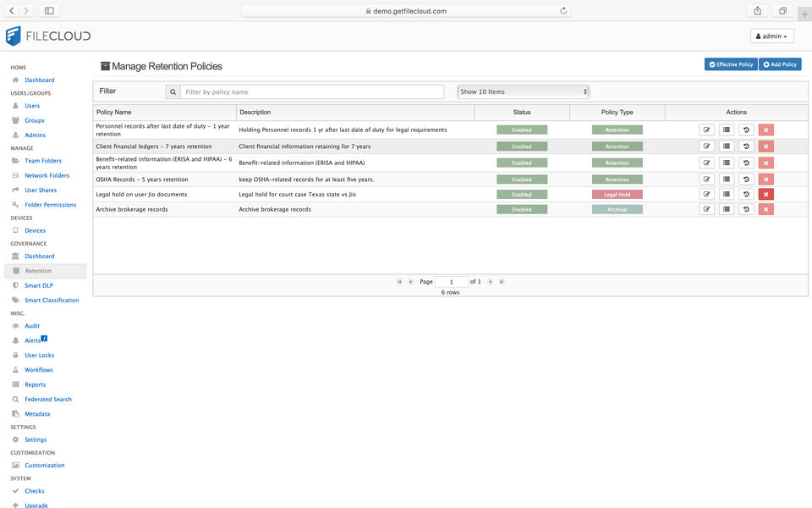Open Governance Dashboard in the sidebar
The width and height of the screenshot is (812, 508).
(x=40, y=256)
